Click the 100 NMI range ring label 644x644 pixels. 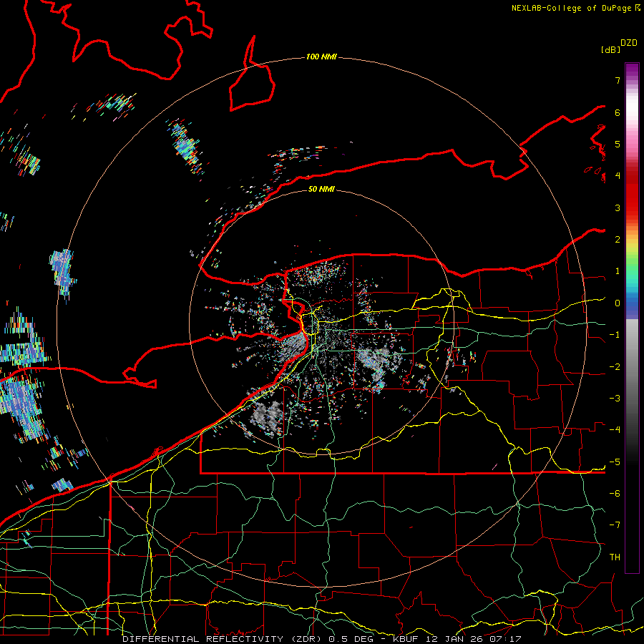click(x=321, y=57)
